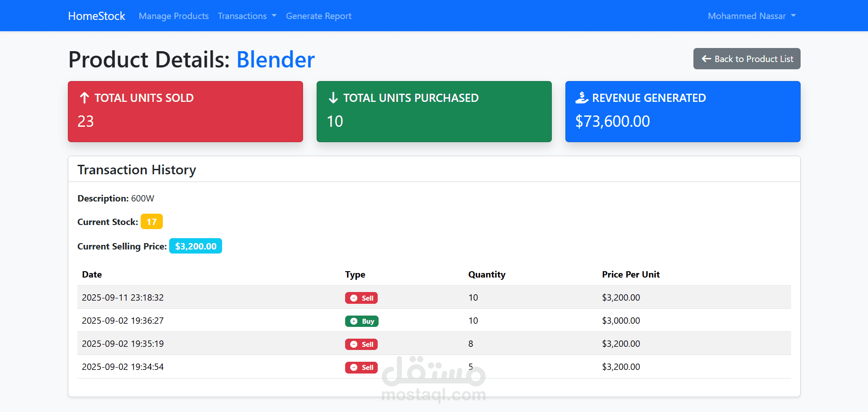Click the cyan $3,200.00 selling price badge
868x412 pixels.
click(195, 246)
